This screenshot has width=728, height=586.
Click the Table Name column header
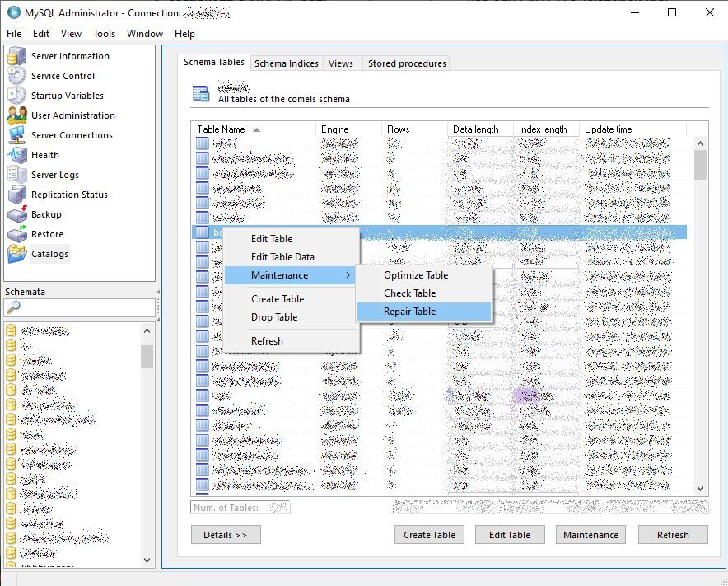click(x=254, y=129)
